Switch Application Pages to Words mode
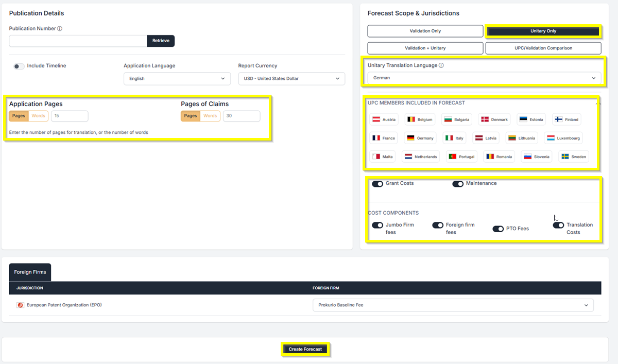The image size is (618, 364). pos(39,116)
